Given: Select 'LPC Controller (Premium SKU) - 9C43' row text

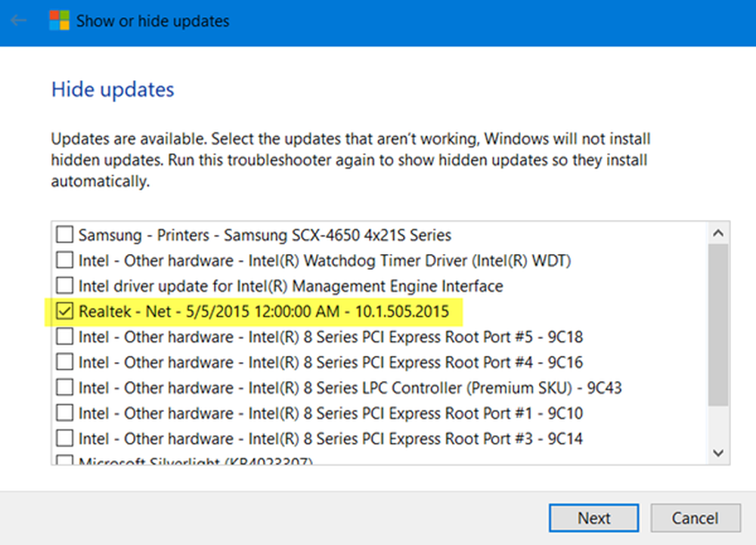Looking at the screenshot, I should [350, 388].
